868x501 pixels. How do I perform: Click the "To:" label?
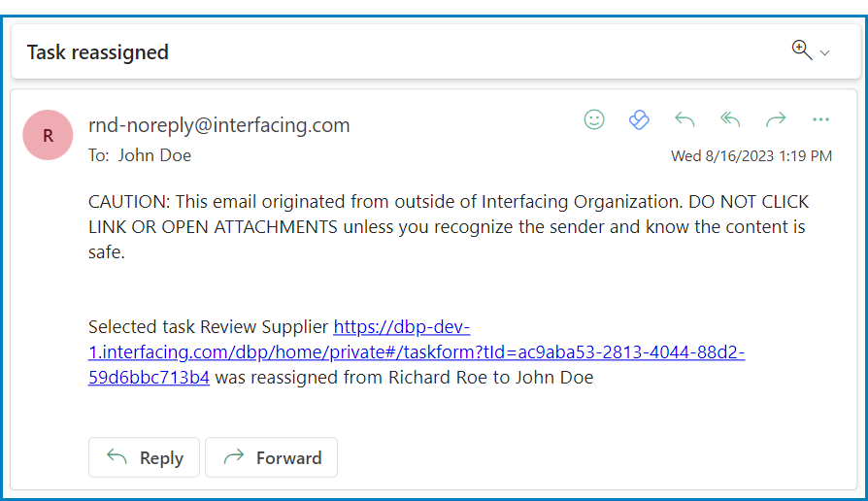(x=99, y=155)
